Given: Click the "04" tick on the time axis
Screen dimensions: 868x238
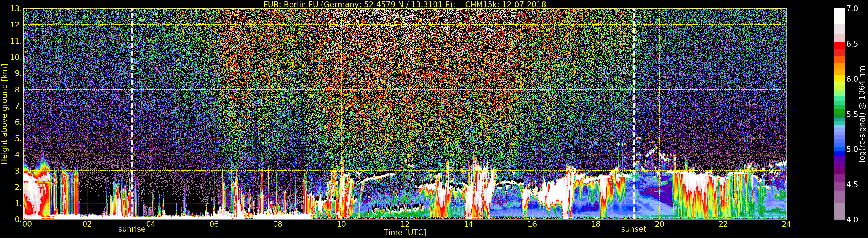Looking at the screenshot, I should [x=151, y=224].
